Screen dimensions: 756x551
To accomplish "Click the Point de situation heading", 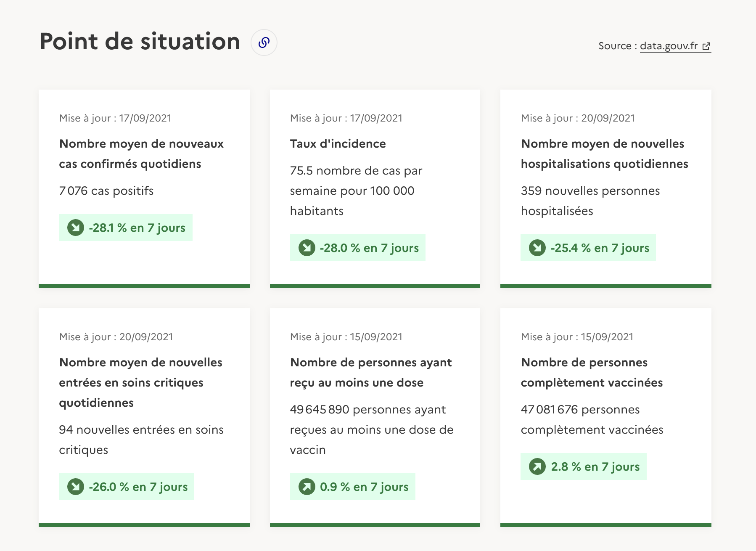I will coord(140,42).
